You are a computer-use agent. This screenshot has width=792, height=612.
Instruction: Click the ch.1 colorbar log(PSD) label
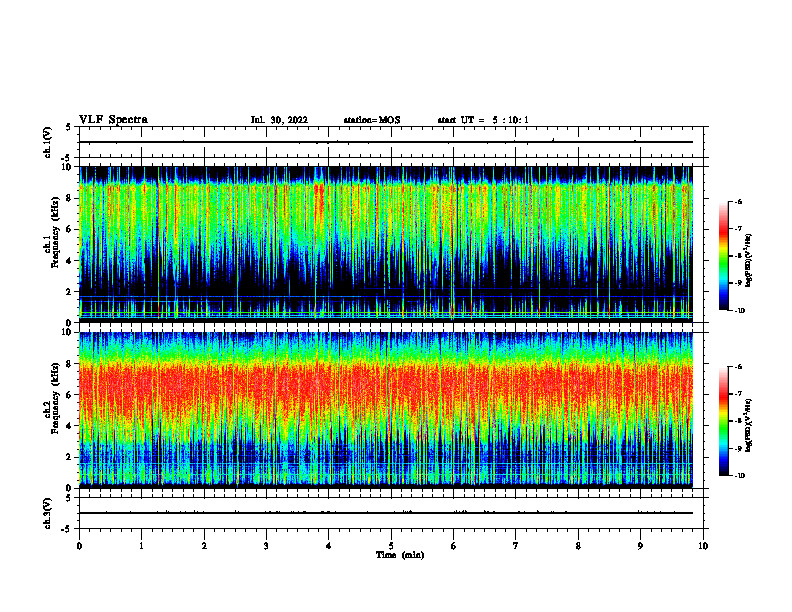(749, 261)
